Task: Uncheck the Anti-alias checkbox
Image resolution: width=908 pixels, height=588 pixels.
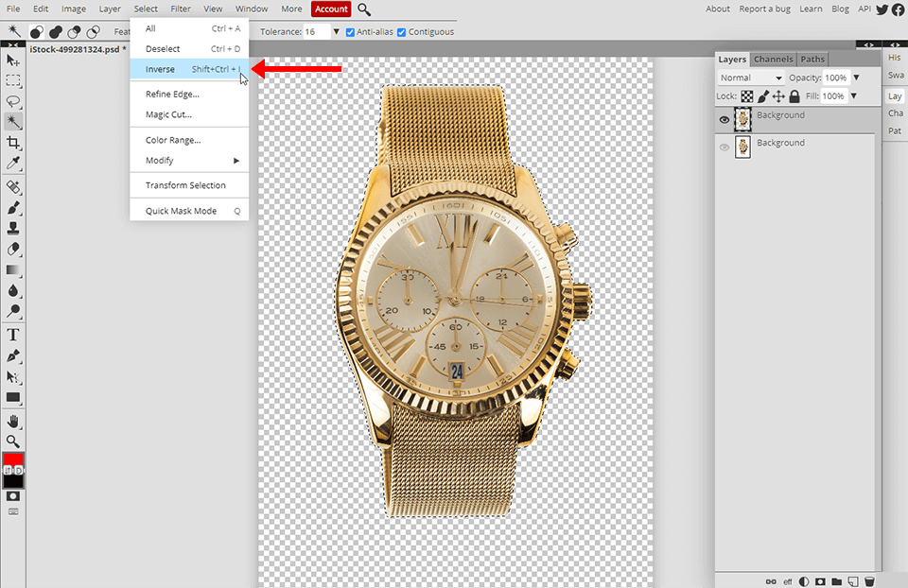Action: [x=351, y=32]
